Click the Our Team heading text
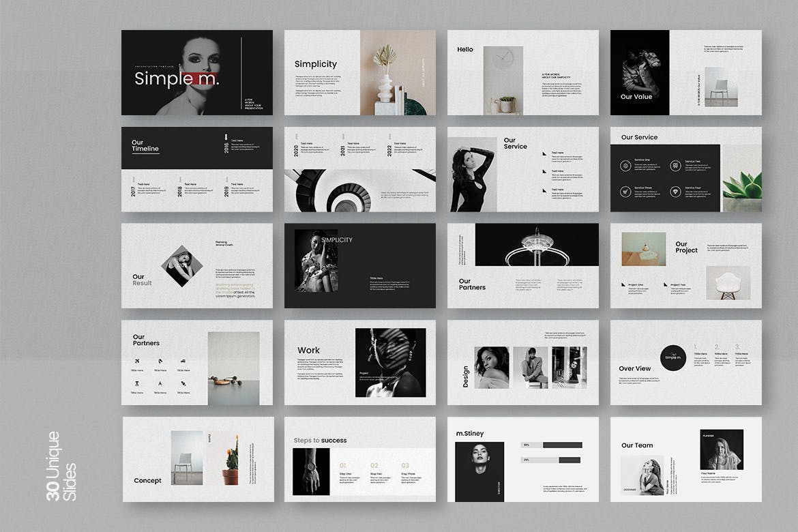This screenshot has width=798, height=532. tap(636, 445)
